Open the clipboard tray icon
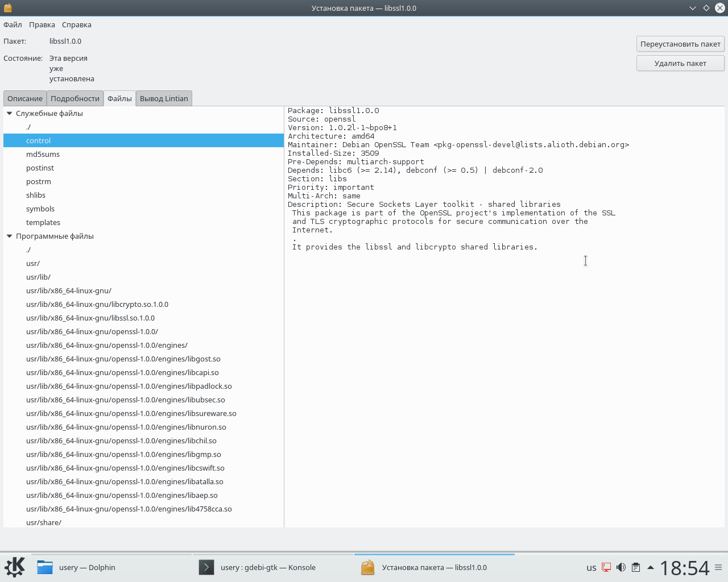 636,567
